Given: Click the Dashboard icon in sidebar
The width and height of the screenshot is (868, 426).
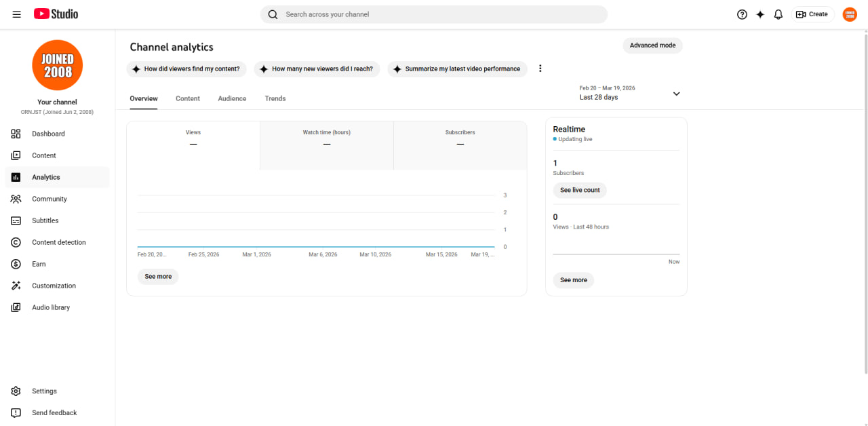Looking at the screenshot, I should point(16,134).
